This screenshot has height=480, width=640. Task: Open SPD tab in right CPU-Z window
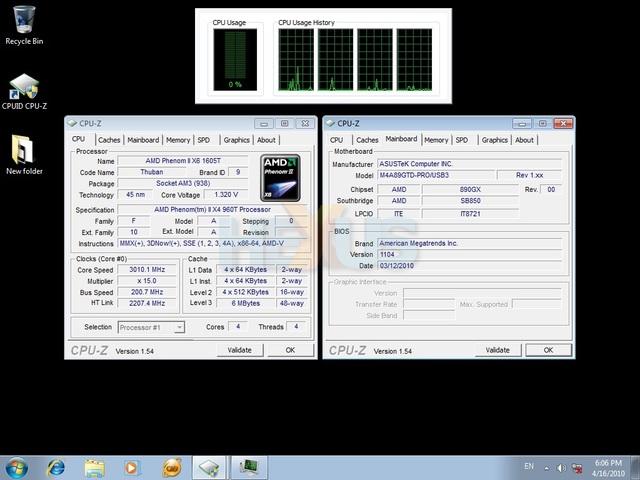click(462, 140)
